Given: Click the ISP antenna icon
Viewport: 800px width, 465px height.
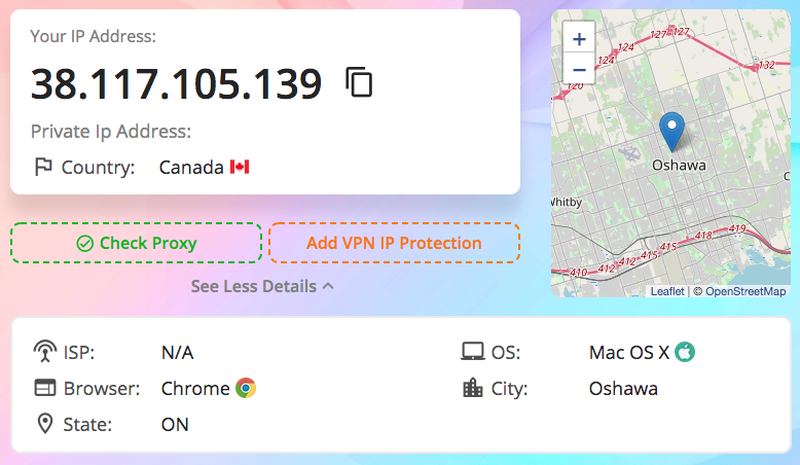Looking at the screenshot, I should (45, 352).
